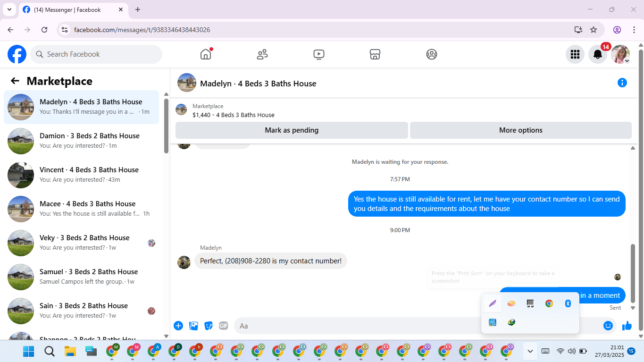The height and width of the screenshot is (362, 644).
Task: Click the browser address bar URL
Action: click(142, 30)
